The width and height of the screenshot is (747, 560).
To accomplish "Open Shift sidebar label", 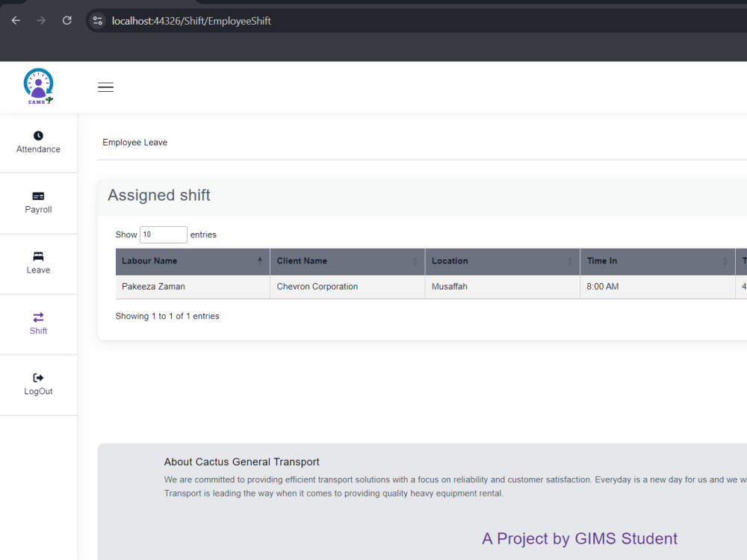I will tap(38, 331).
